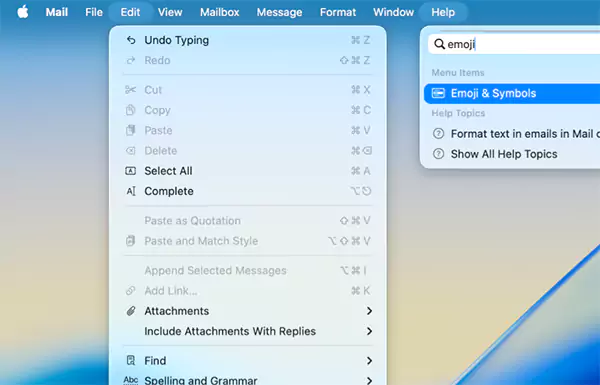Choose Select All menu item
Screen dimensions: 600x385
(248, 171)
